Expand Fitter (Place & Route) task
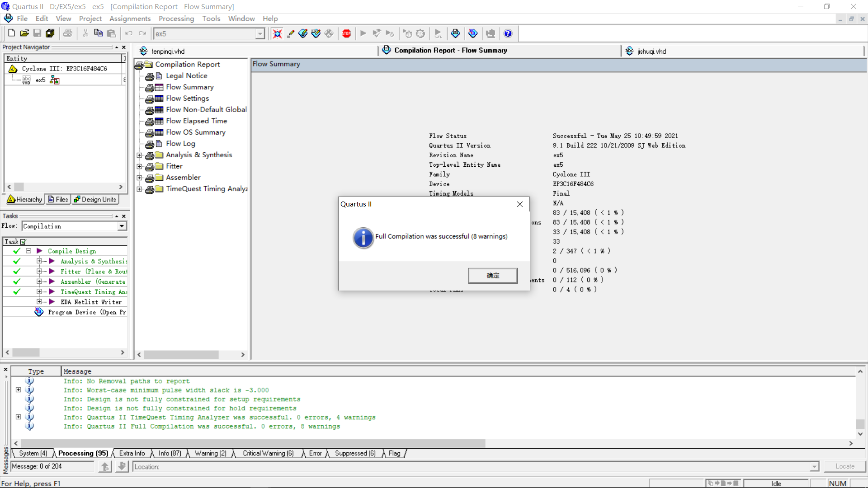The width and height of the screenshot is (868, 488). point(39,271)
